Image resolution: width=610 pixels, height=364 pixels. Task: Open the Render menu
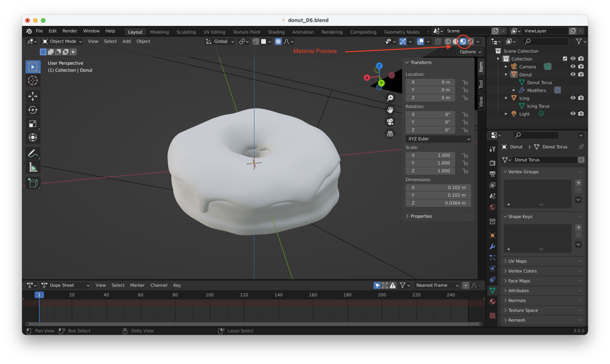70,31
